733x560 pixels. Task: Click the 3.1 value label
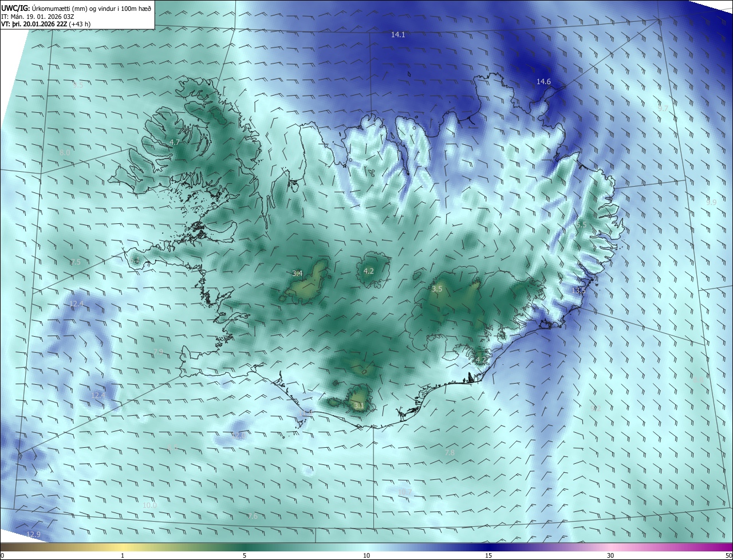pos(359,405)
